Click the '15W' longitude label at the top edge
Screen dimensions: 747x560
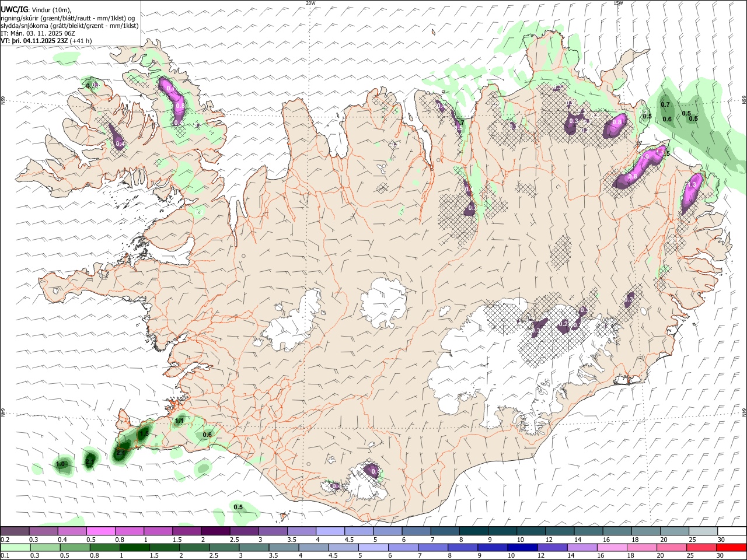(x=618, y=3)
